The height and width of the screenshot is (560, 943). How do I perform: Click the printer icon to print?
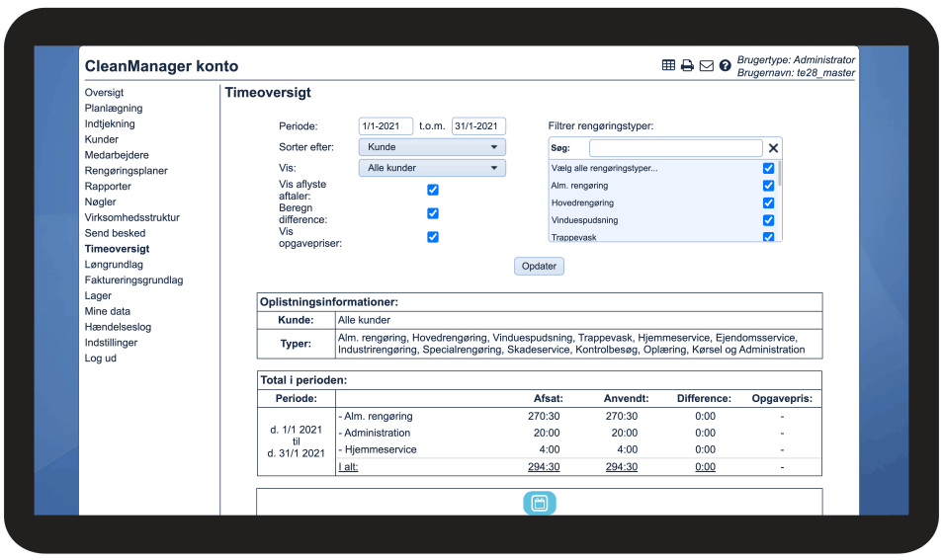(687, 65)
